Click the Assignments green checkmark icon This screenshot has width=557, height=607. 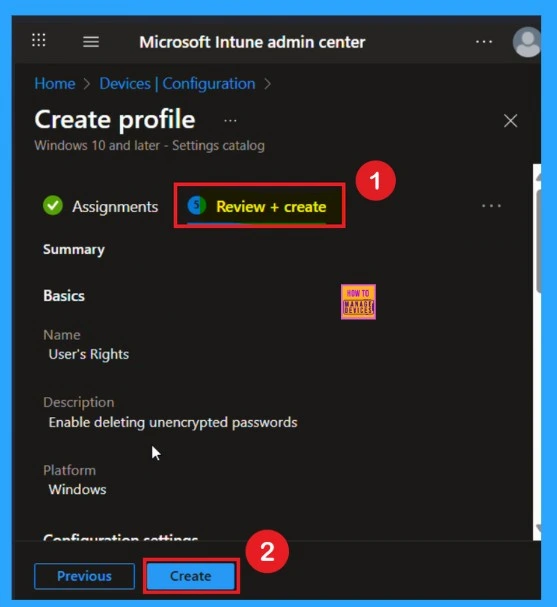(53, 205)
